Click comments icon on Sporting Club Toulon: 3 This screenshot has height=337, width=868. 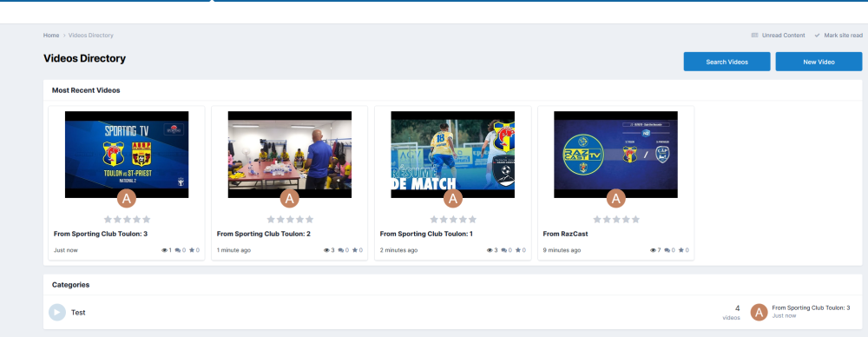pyautogui.click(x=178, y=250)
